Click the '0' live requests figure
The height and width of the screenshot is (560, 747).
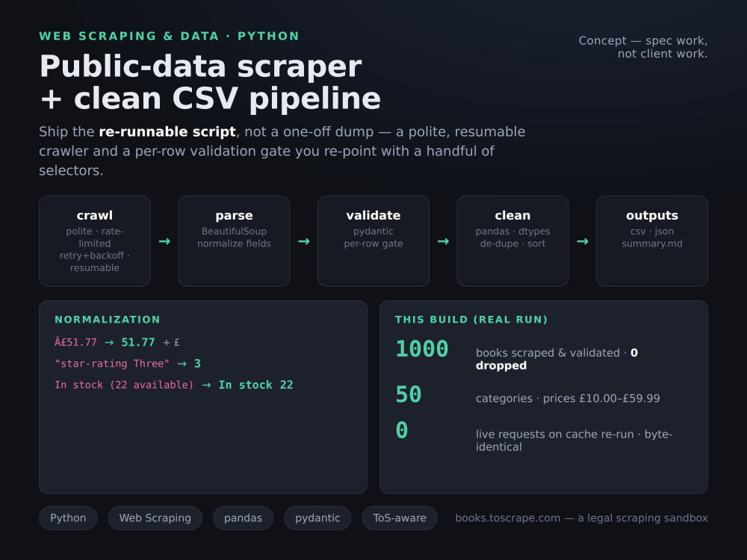point(402,431)
